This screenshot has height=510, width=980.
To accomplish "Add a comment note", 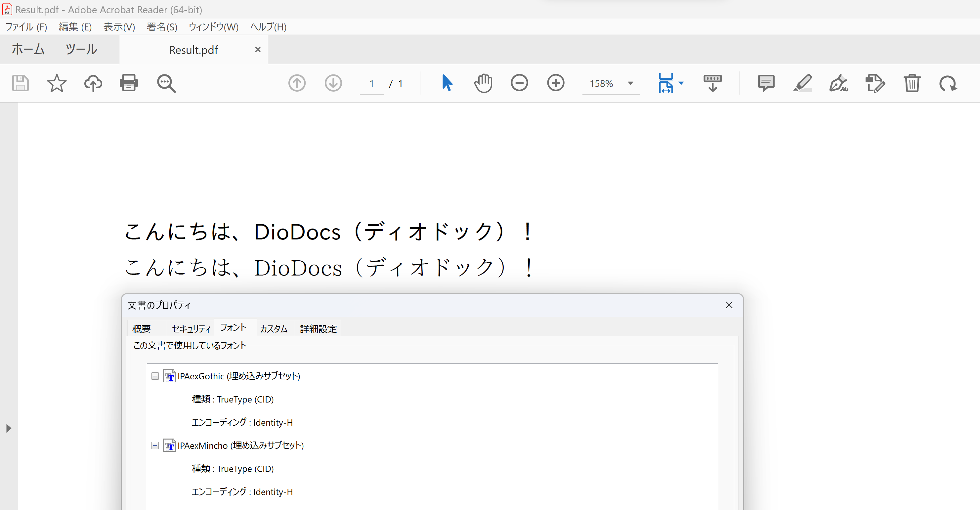I will [x=766, y=83].
